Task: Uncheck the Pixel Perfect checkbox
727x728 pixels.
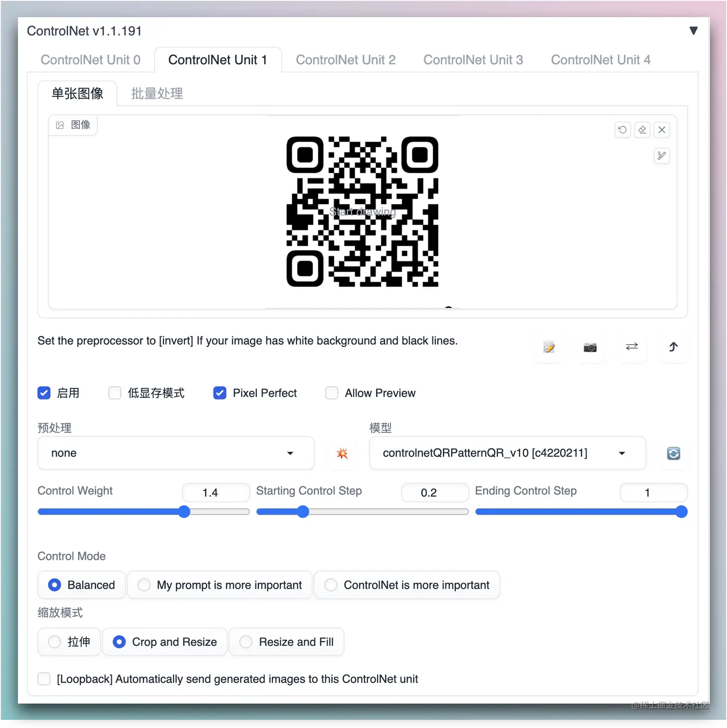Action: coord(220,393)
